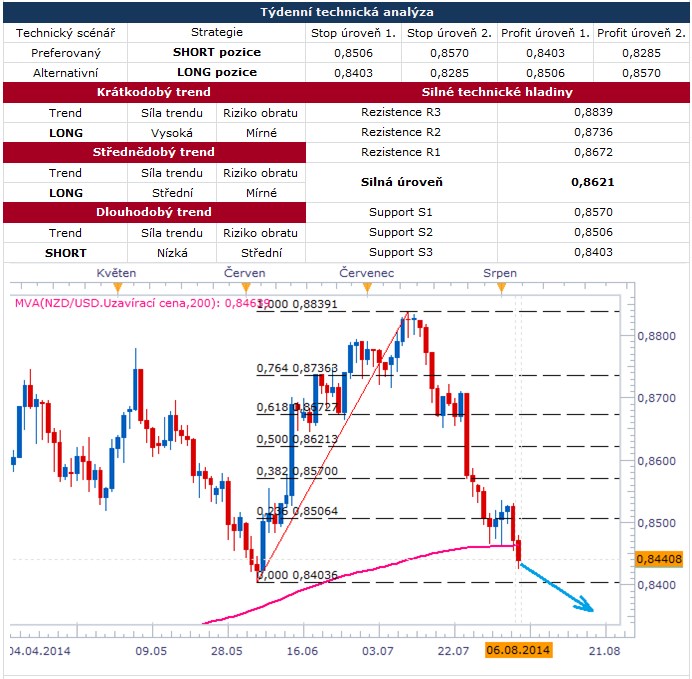Click the R1 value 0,8672
The width and height of the screenshot is (692, 679).
coord(593,152)
